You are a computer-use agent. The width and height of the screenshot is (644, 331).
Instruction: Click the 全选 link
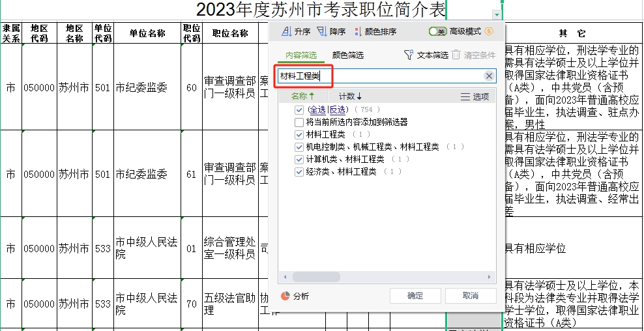pos(317,109)
